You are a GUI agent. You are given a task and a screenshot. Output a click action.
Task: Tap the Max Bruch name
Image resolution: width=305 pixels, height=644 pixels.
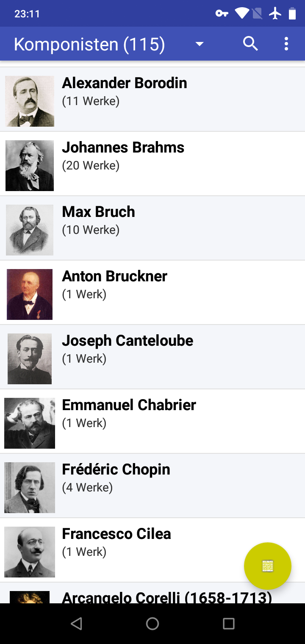(x=98, y=212)
